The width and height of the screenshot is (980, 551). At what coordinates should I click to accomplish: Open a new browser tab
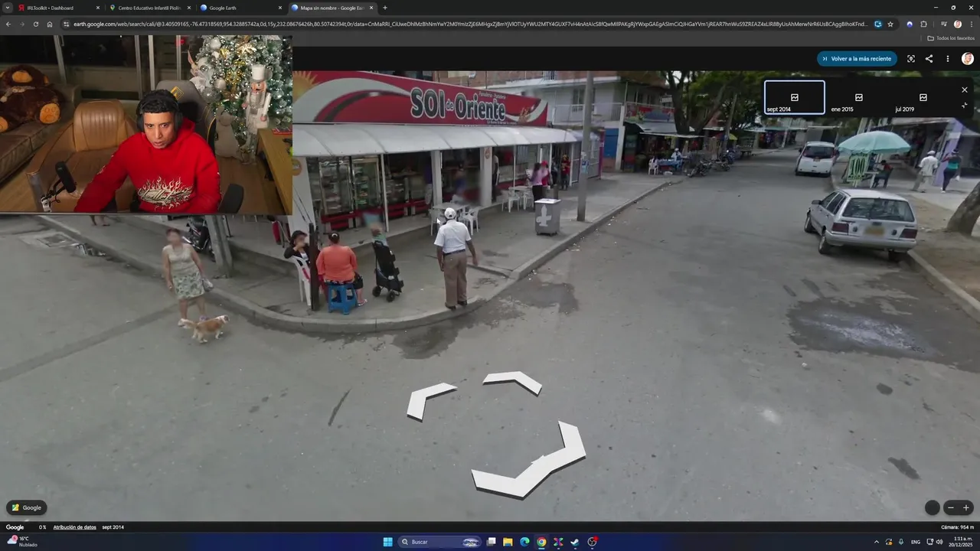coord(385,8)
